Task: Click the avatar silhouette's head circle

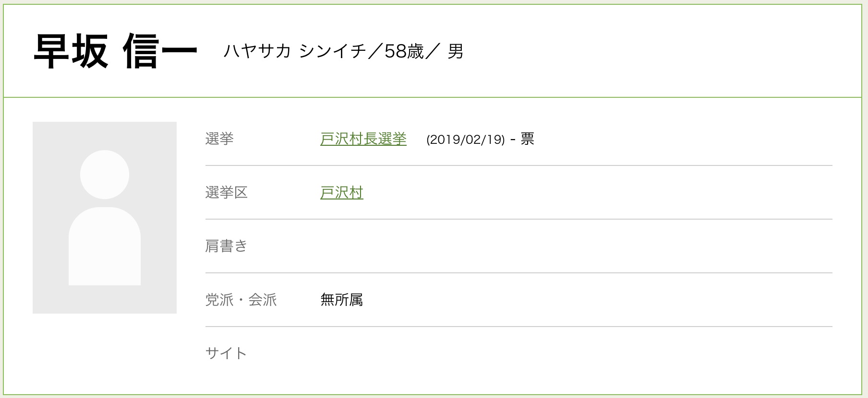Action: 105,175
